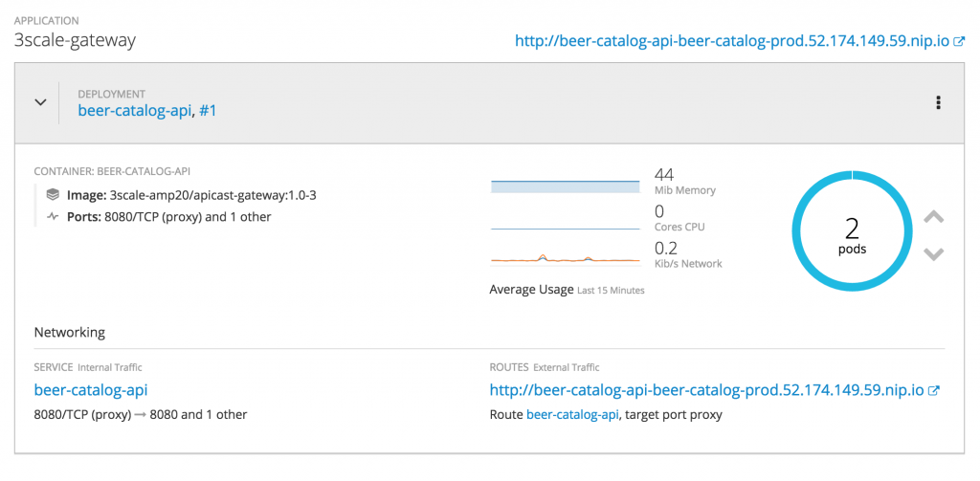Open the deployment kebab actions menu

(938, 102)
